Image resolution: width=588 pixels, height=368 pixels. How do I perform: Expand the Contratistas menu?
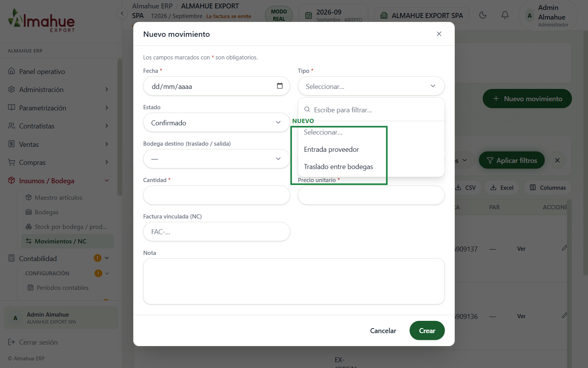pyautogui.click(x=59, y=126)
